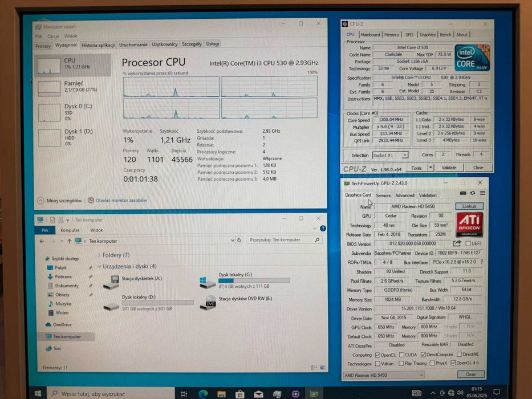Switch to Procesy tab in Task Manager
This screenshot has width=532, height=399.
click(x=43, y=46)
